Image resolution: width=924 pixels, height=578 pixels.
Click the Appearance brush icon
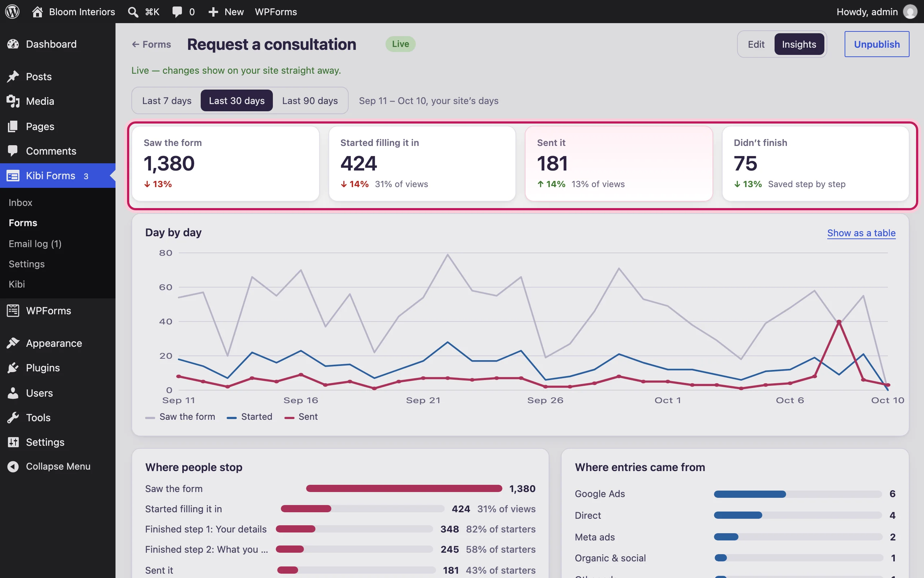click(x=13, y=343)
